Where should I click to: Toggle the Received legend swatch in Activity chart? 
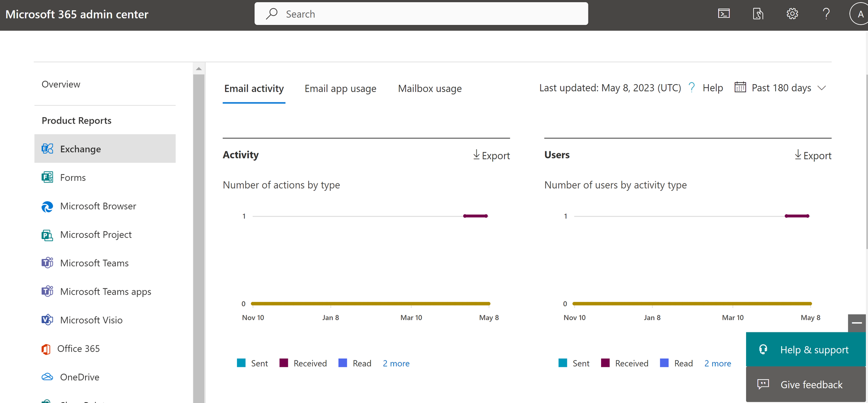[284, 363]
